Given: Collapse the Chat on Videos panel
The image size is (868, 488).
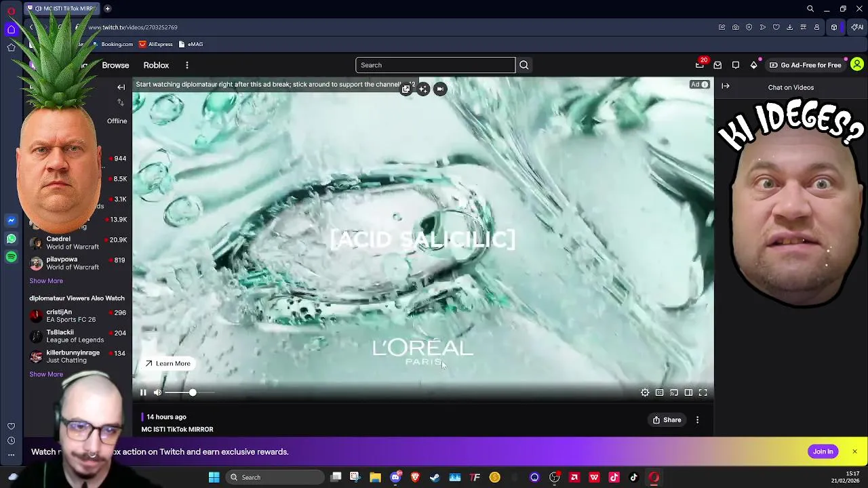Looking at the screenshot, I should pyautogui.click(x=726, y=86).
